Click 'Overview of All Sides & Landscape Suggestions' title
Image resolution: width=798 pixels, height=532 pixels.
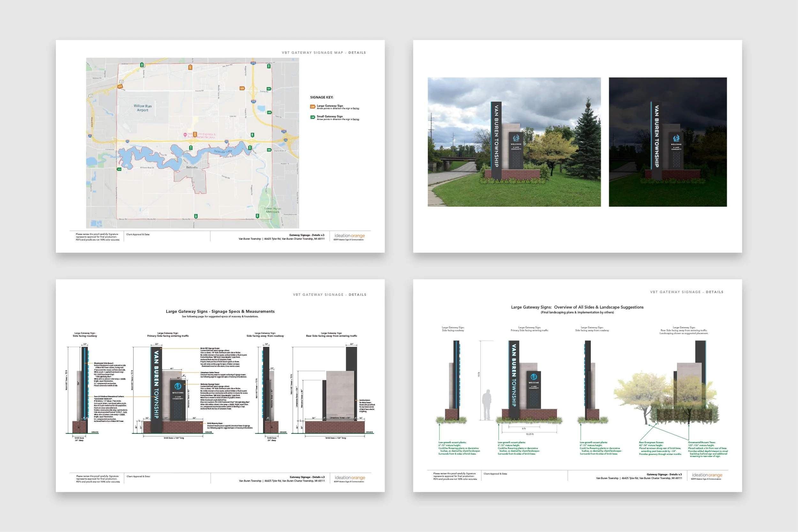coord(599,307)
